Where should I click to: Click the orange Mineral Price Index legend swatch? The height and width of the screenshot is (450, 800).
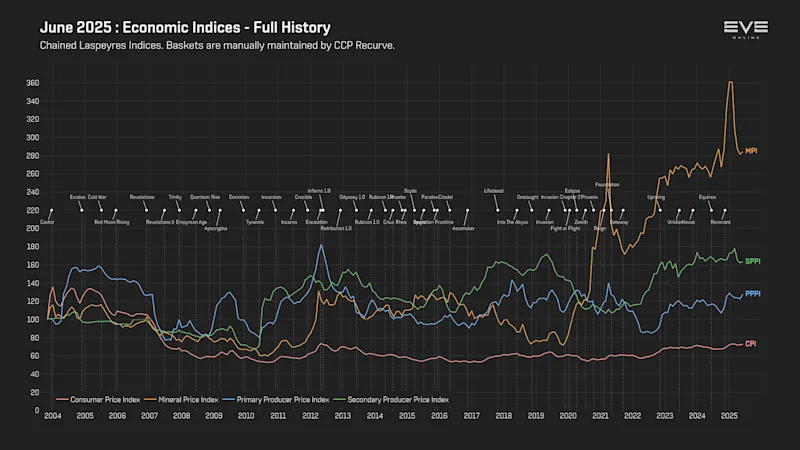(151, 399)
